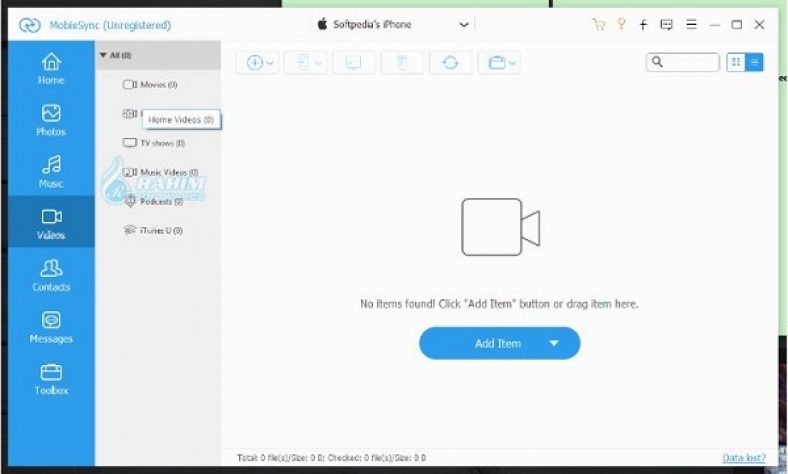The height and width of the screenshot is (474, 788).
Task: Click the export to PC toolbar icon
Action: coord(354,62)
